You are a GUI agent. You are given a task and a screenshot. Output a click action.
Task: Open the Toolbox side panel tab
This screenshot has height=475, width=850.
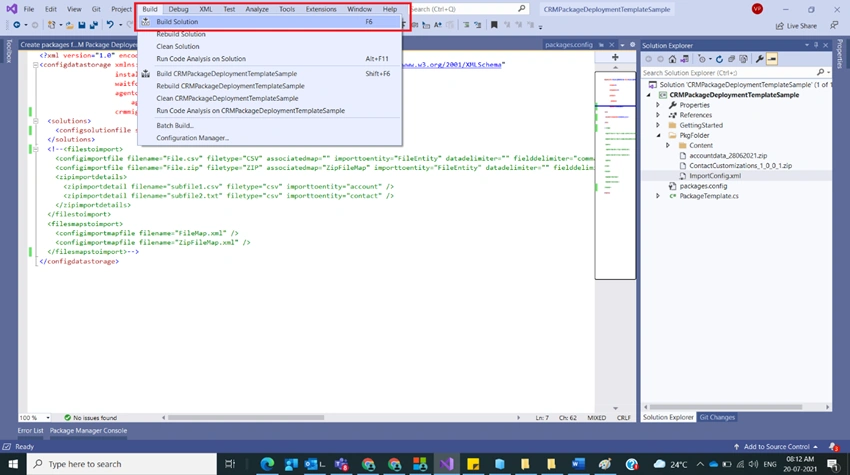coord(9,52)
